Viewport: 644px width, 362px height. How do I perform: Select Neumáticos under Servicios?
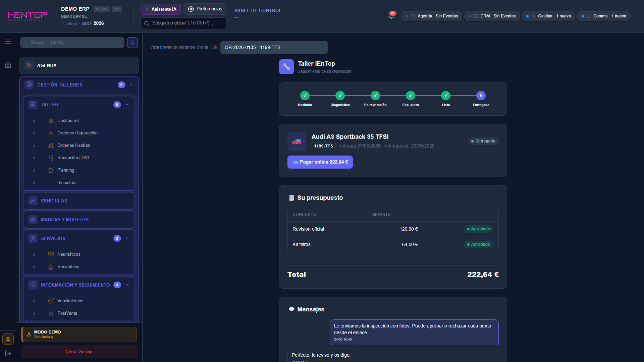pos(79,254)
